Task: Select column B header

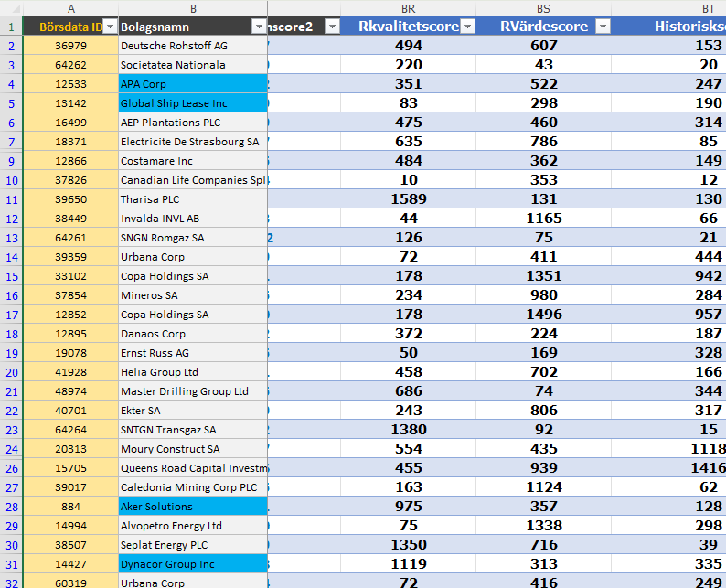Action: pyautogui.click(x=193, y=9)
